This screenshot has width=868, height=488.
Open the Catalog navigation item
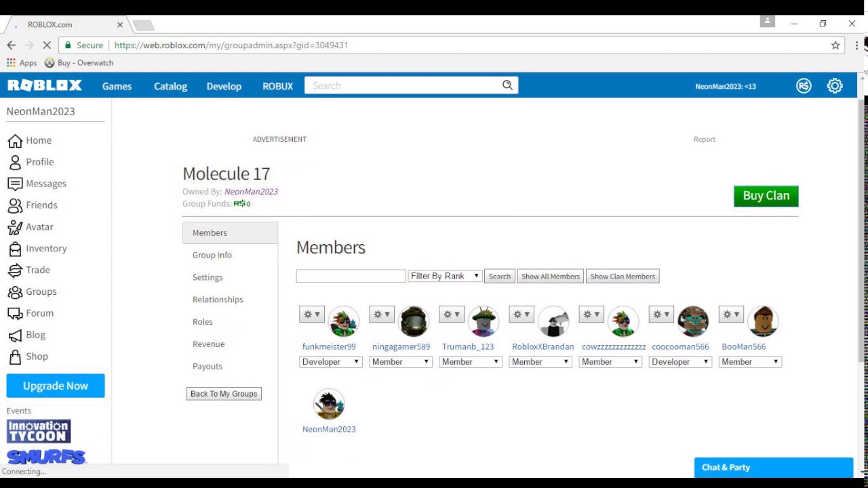[x=170, y=86]
